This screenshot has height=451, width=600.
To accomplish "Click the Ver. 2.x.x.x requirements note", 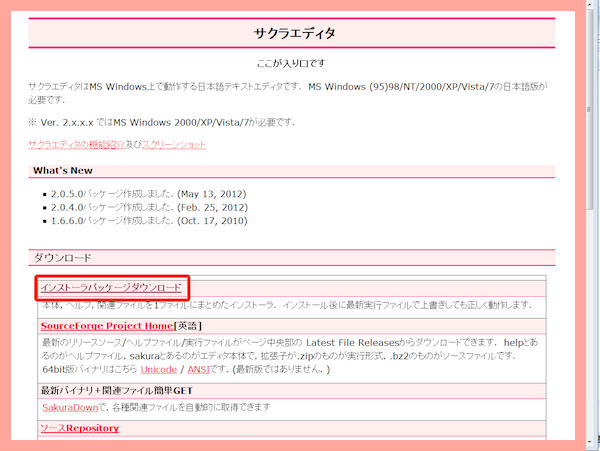I will click(x=161, y=122).
